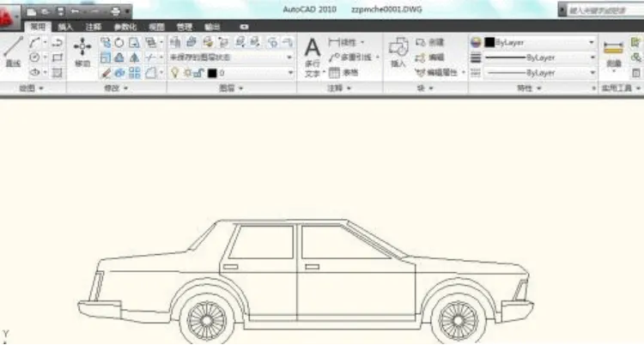Toggle layer 0 lock padlock icon
644x345 pixels.
[x=198, y=73]
